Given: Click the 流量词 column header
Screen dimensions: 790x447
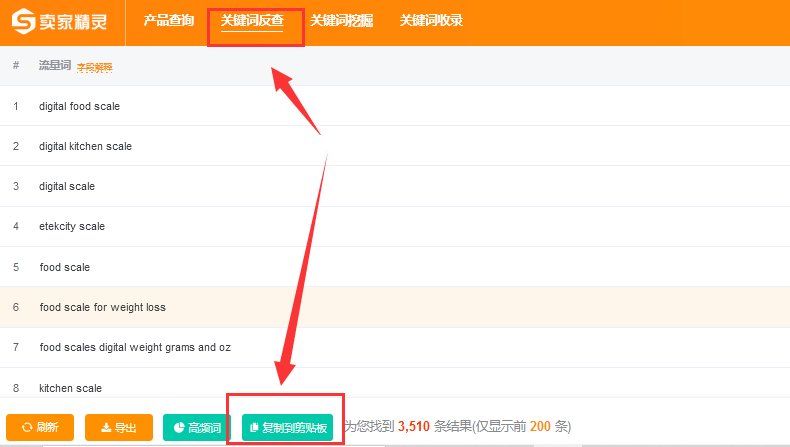Looking at the screenshot, I should point(55,65).
